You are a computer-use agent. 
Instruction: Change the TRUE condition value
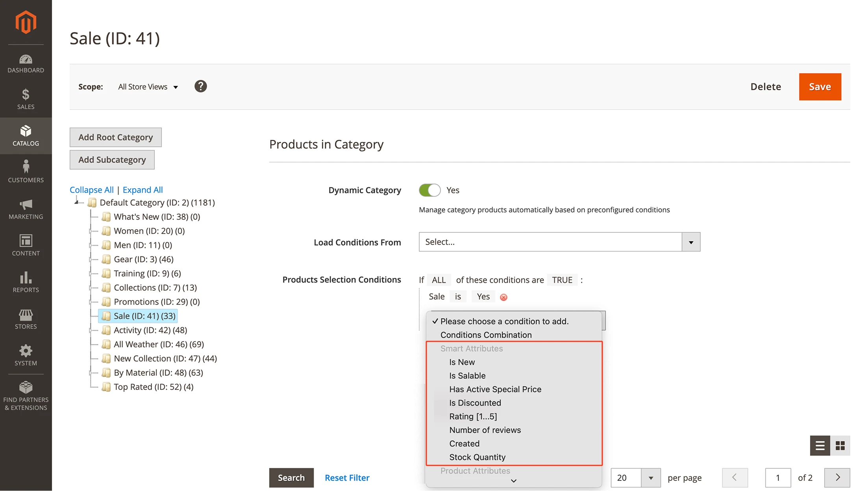[x=562, y=280]
